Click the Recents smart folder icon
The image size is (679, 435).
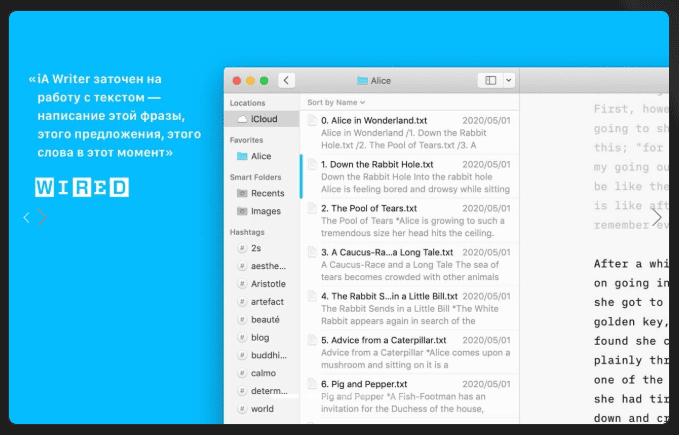(x=242, y=193)
